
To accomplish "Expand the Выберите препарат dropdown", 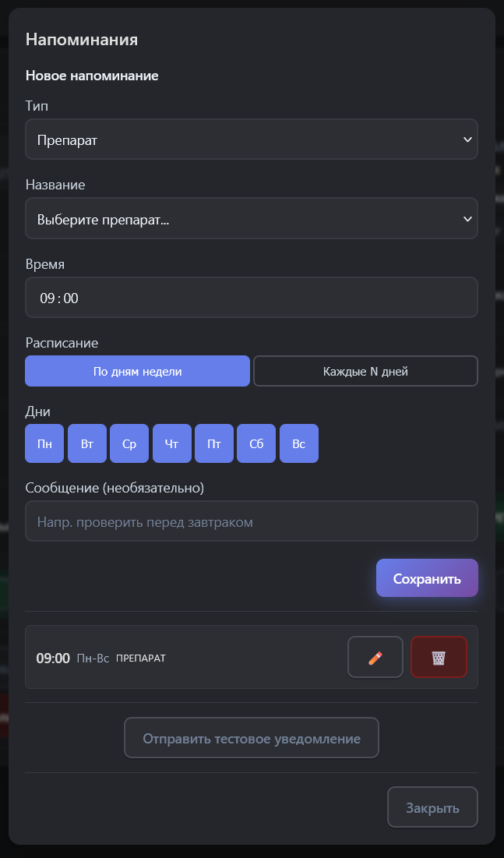I will (251, 219).
